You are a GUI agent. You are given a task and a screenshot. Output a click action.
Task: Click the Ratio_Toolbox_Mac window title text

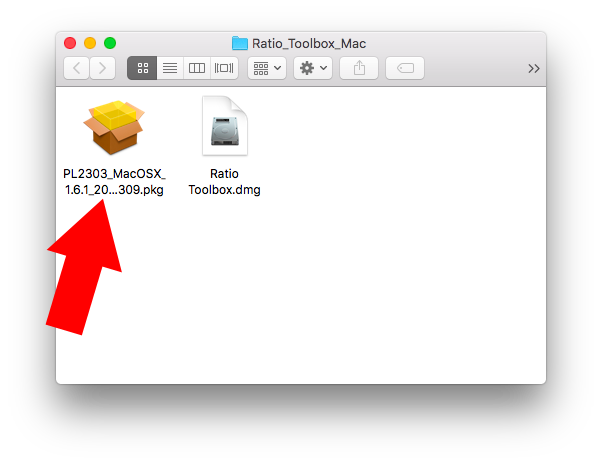pyautogui.click(x=309, y=44)
